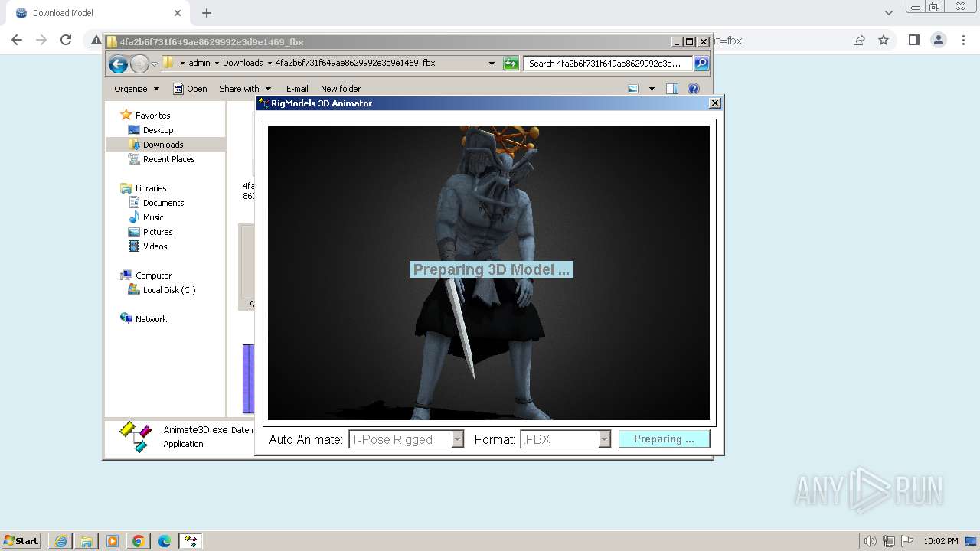Select Downloads in navigation pane
This screenshot has height=551, width=980.
coord(163,145)
